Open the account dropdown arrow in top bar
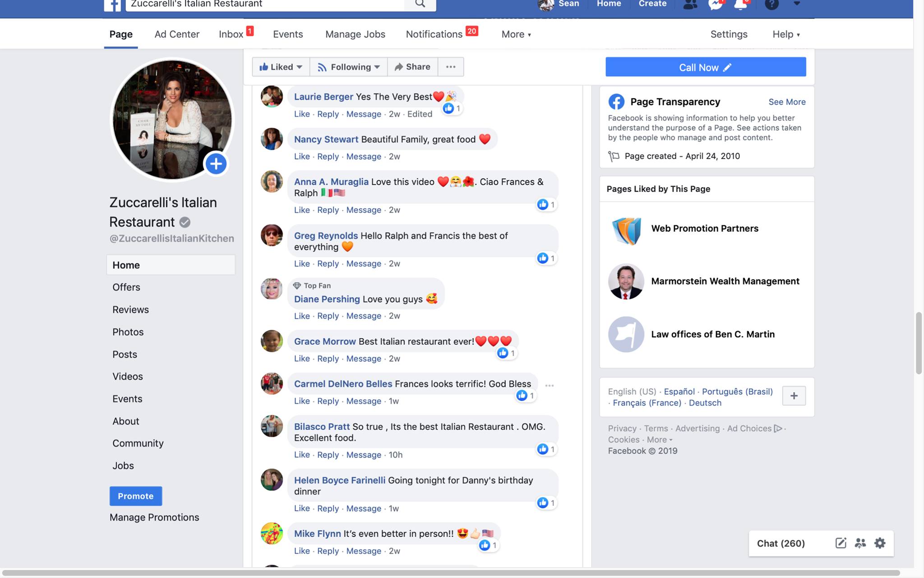This screenshot has width=924, height=578. [797, 4]
